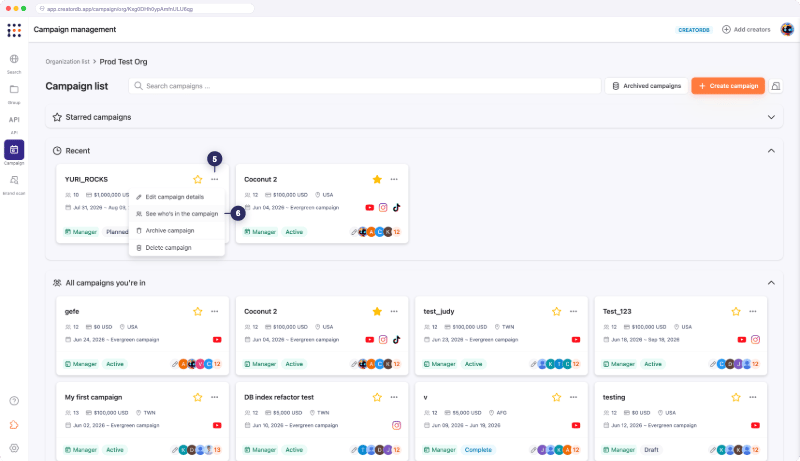The image size is (800, 461).
Task: Click the icon button right of Create campaign
Action: tap(776, 86)
